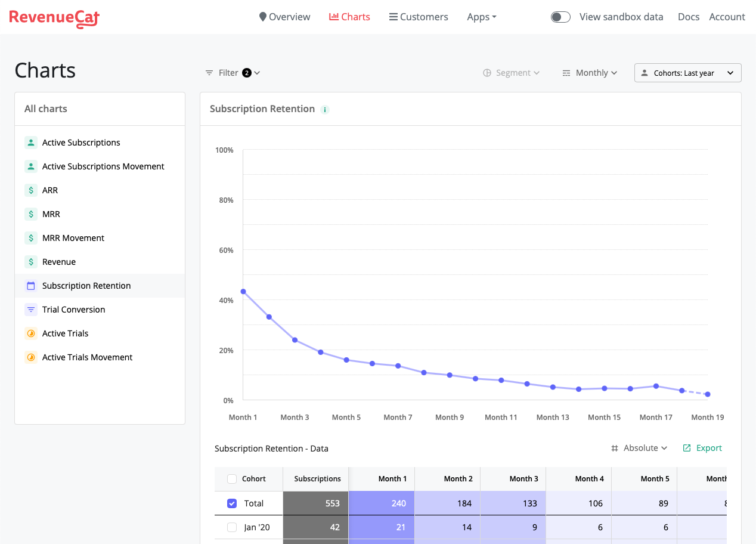Viewport: 756px width, 544px height.
Task: Click the dollar icon next to MRR Movement
Action: point(30,237)
